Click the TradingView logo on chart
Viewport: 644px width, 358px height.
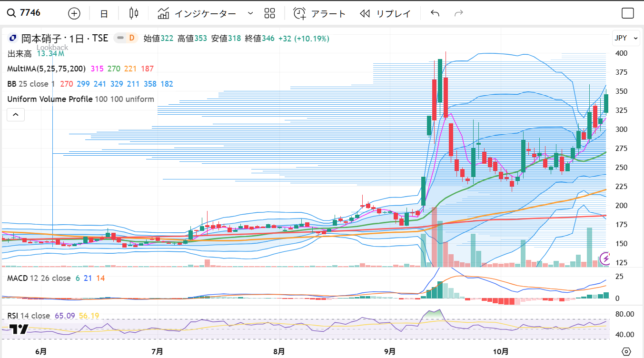coord(19,329)
